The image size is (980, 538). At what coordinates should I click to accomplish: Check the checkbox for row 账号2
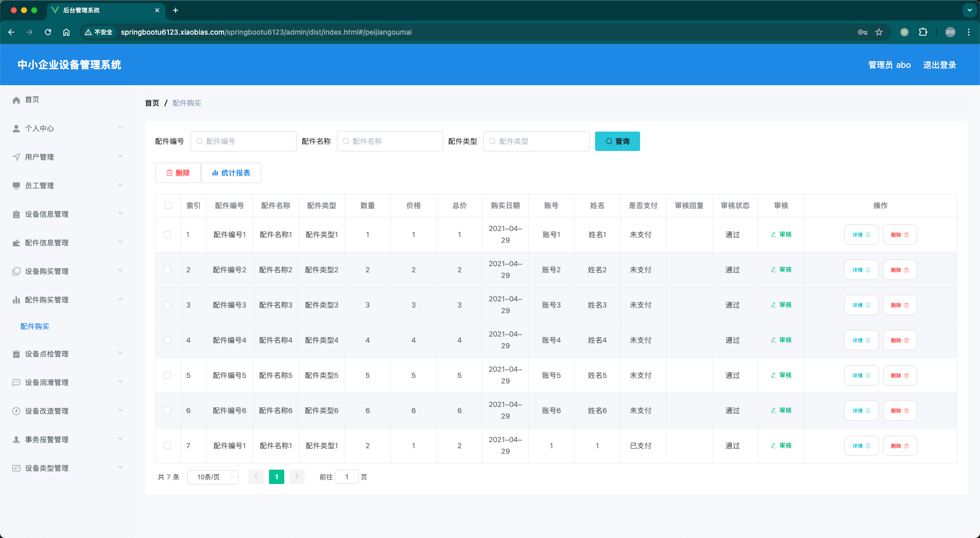pyautogui.click(x=167, y=270)
